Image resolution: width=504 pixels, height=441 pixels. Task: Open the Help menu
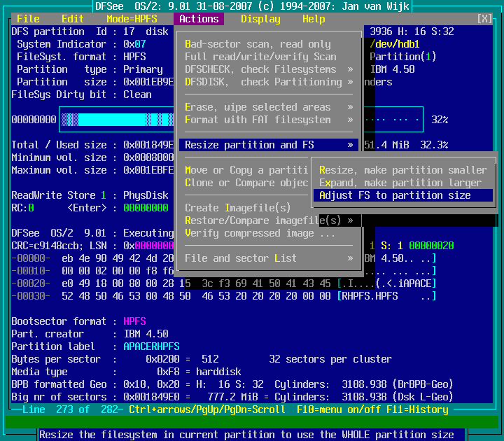314,19
